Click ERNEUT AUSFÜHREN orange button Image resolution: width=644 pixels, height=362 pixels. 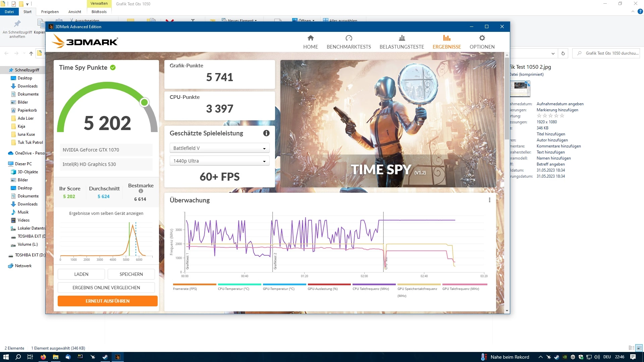(x=108, y=301)
